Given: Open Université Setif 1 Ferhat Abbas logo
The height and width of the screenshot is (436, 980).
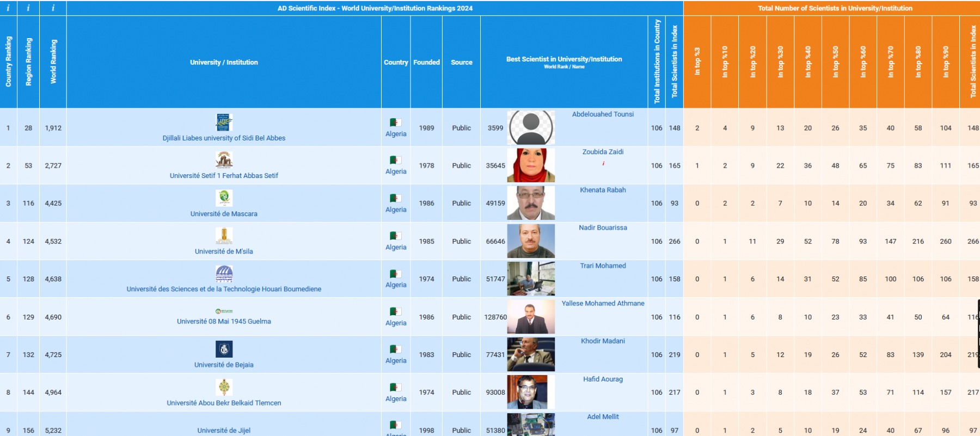Looking at the screenshot, I should (224, 160).
